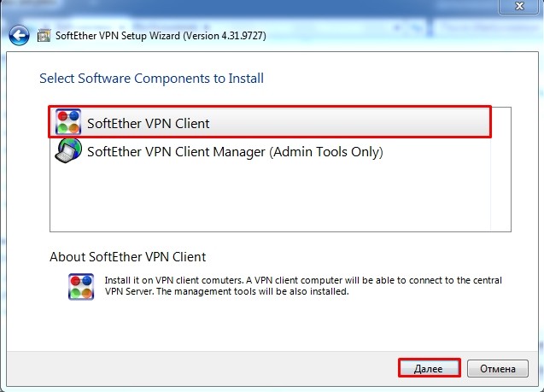This screenshot has height=392, width=544.
Task: Go back with the blue arrow button
Action: click(19, 35)
